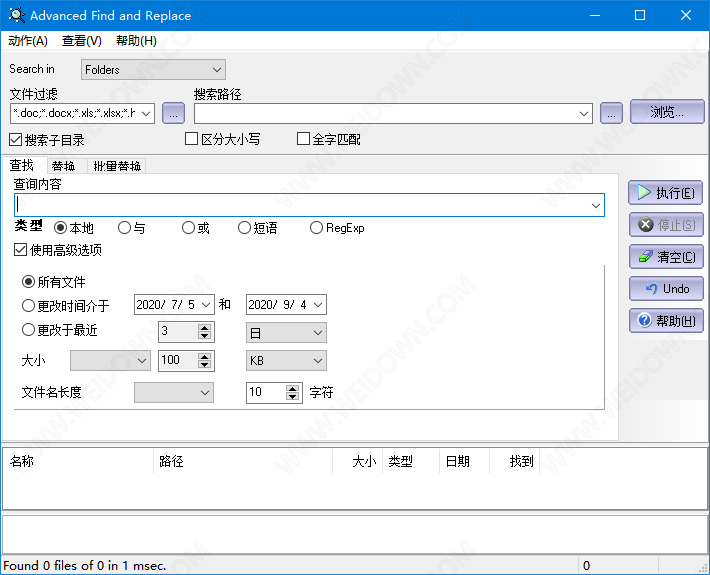Click the ellipsis button beside file filter
The width and height of the screenshot is (710, 575).
click(x=172, y=113)
